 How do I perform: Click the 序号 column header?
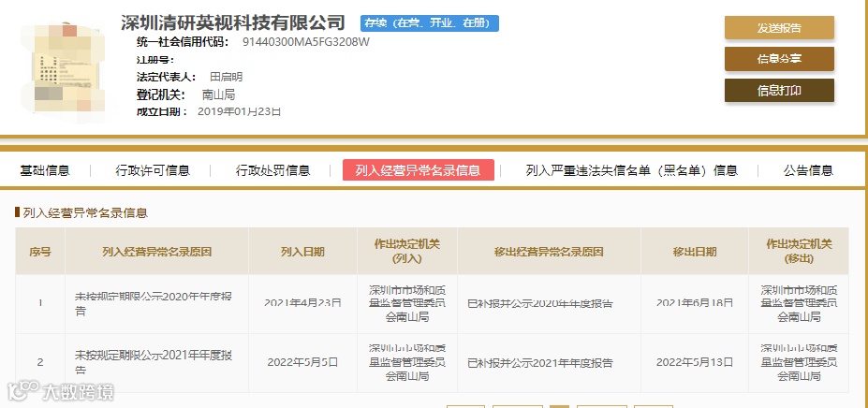40,252
